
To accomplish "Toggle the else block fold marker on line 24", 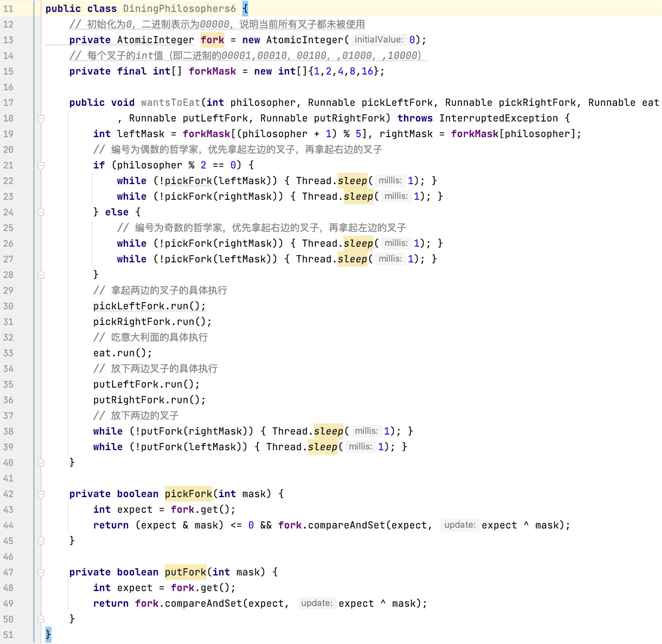I will pyautogui.click(x=41, y=212).
